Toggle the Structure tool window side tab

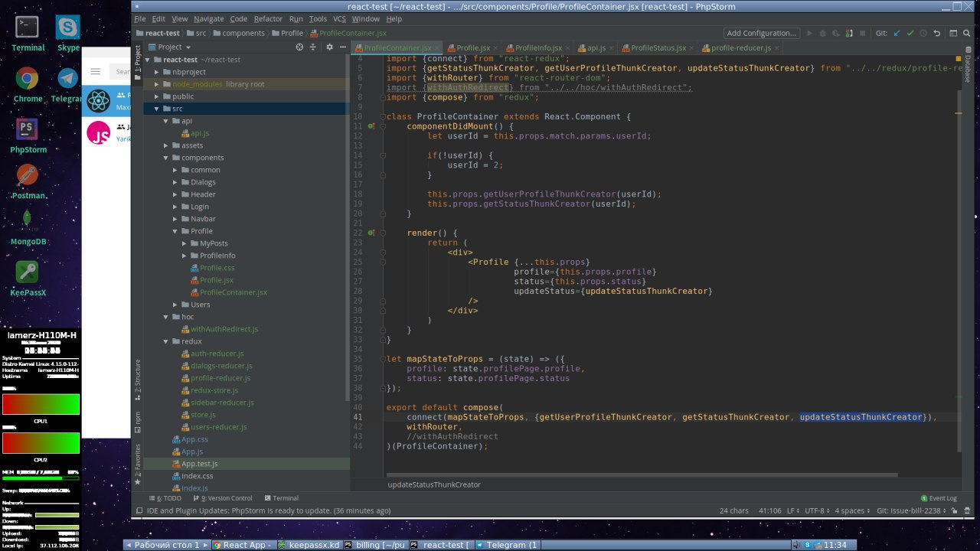[x=138, y=375]
